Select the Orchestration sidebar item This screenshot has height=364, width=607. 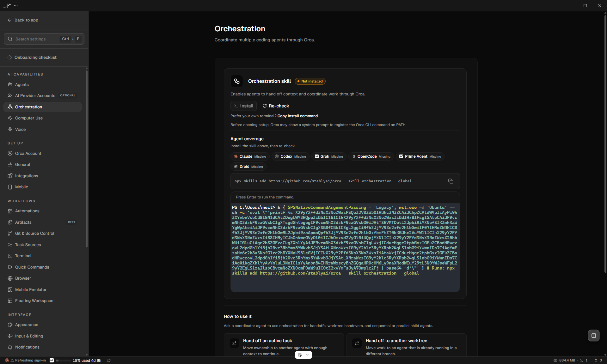[42, 107]
